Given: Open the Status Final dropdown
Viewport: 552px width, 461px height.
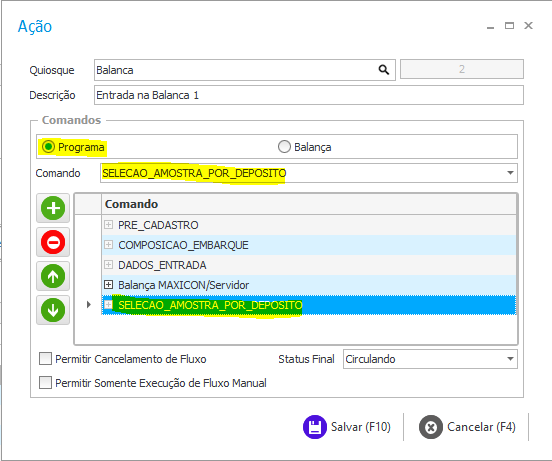Looking at the screenshot, I should pos(510,359).
